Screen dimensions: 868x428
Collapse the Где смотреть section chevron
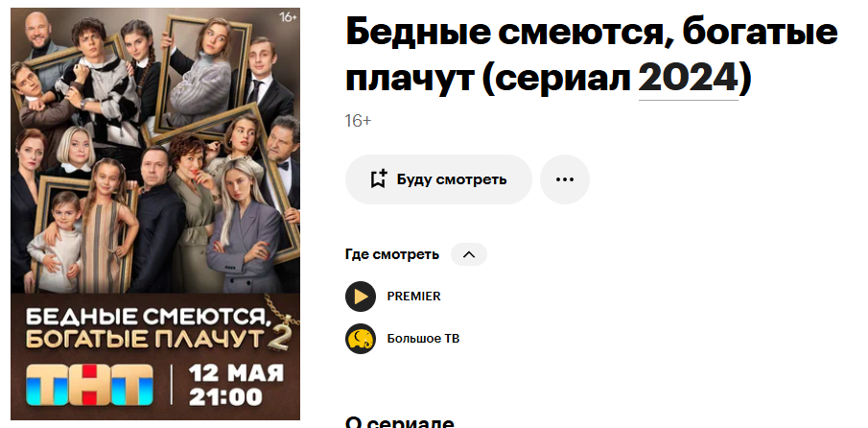[x=469, y=254]
